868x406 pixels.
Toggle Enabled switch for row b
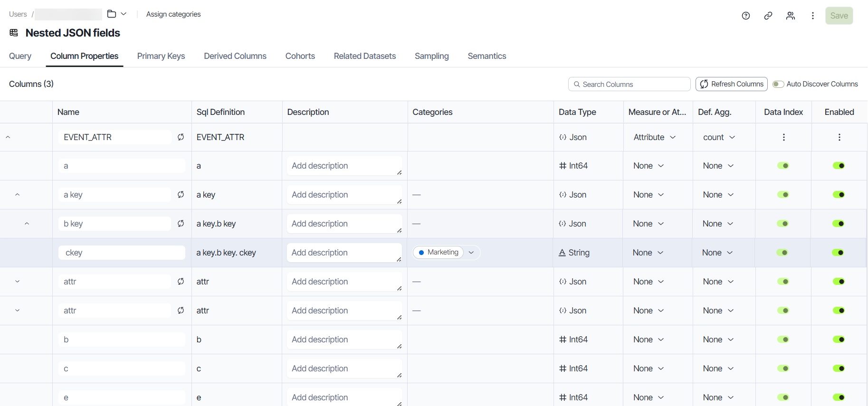pos(839,340)
